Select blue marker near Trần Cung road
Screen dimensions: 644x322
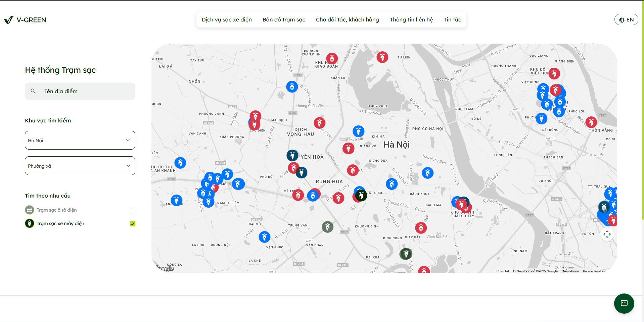coord(292,87)
